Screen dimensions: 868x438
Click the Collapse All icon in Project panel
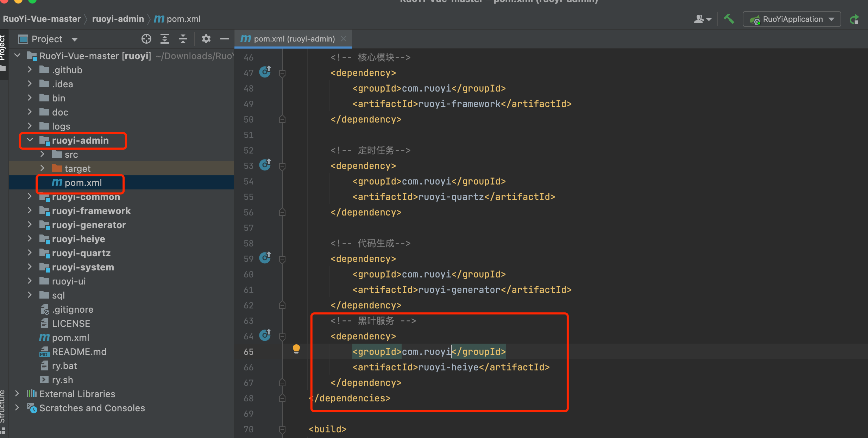[x=183, y=39]
